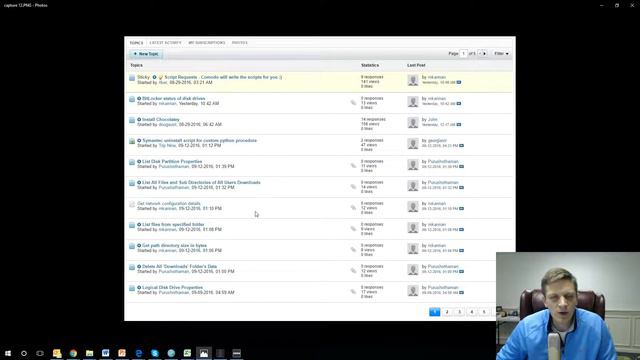Go to page 4 in pagination

click(472, 312)
